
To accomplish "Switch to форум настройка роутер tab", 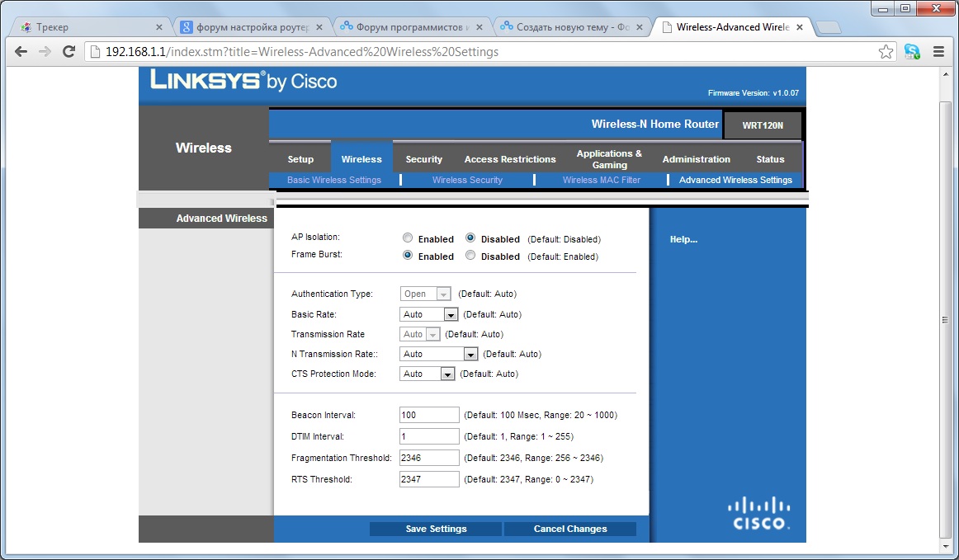I will tap(251, 27).
